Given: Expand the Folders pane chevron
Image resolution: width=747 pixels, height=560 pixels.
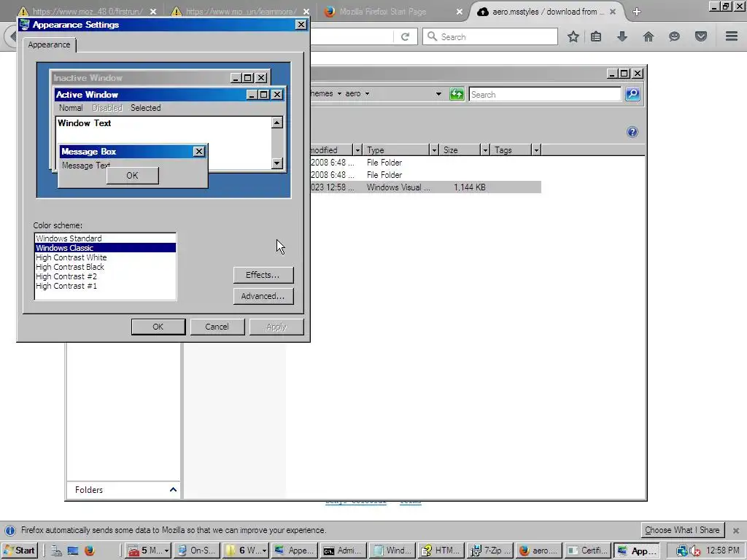Looking at the screenshot, I should click(173, 489).
